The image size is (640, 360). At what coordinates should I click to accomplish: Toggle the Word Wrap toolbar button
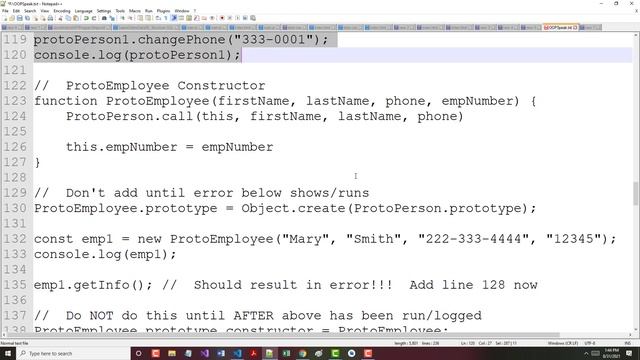[x=158, y=18]
